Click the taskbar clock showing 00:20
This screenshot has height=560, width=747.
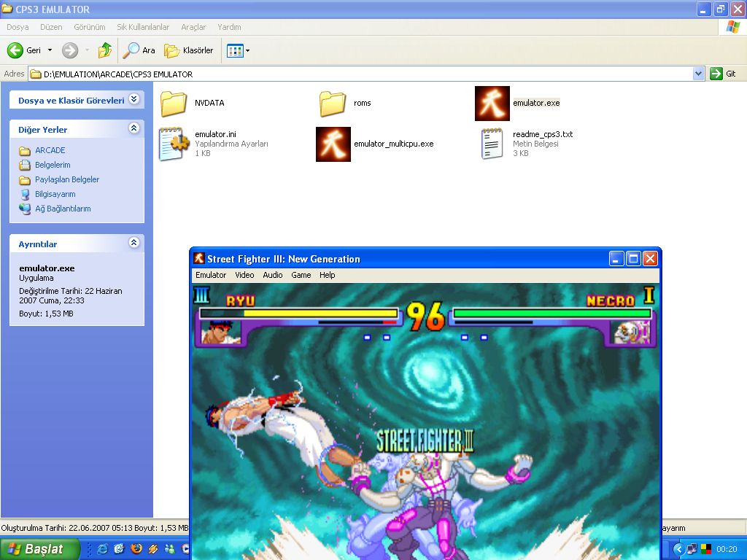pos(727,549)
